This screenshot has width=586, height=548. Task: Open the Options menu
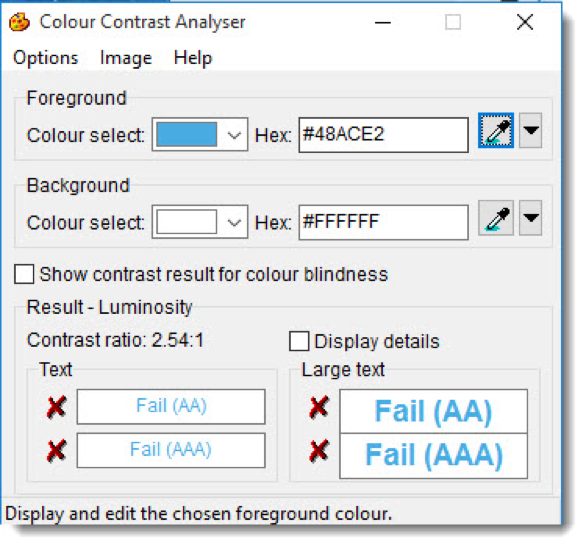pyautogui.click(x=46, y=58)
